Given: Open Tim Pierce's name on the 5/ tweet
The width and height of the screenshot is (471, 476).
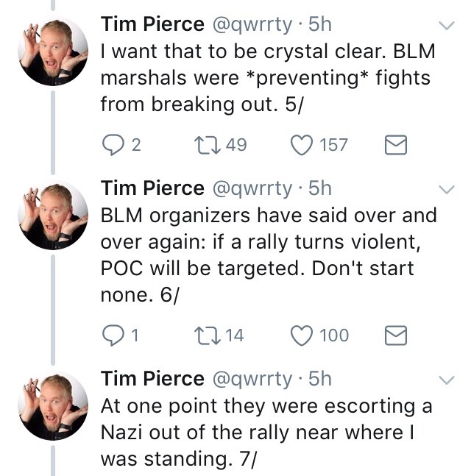Looking at the screenshot, I should [152, 24].
